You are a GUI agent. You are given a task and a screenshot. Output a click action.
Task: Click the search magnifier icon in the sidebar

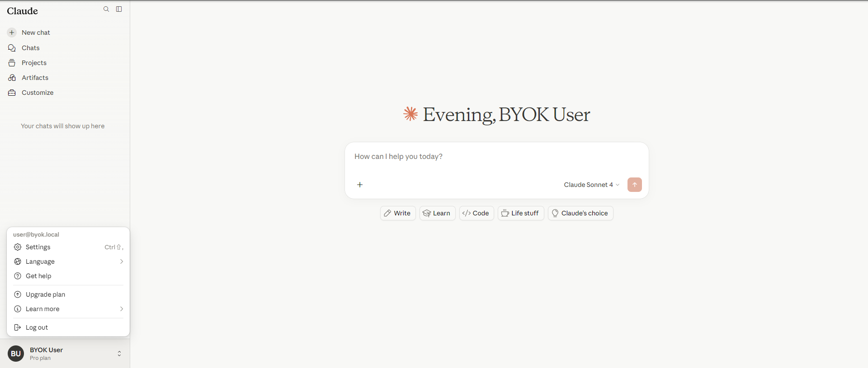[106, 9]
